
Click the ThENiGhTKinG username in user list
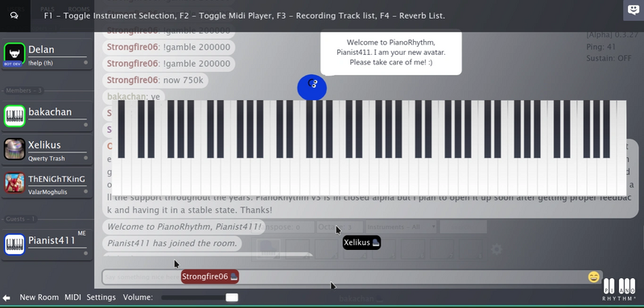coord(56,179)
